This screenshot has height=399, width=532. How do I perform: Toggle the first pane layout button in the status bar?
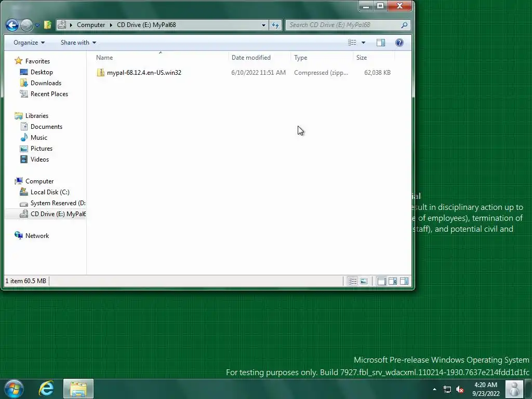pyautogui.click(x=381, y=281)
